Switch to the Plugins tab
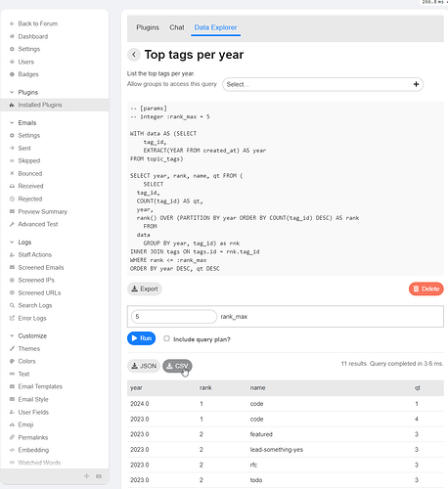The image size is (448, 489). (148, 27)
